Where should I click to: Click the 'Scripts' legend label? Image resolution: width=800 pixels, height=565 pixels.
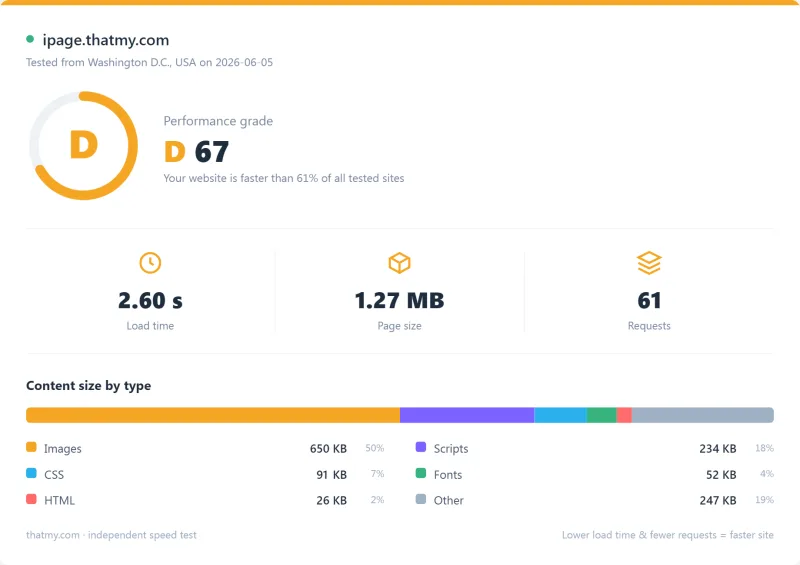(x=451, y=449)
